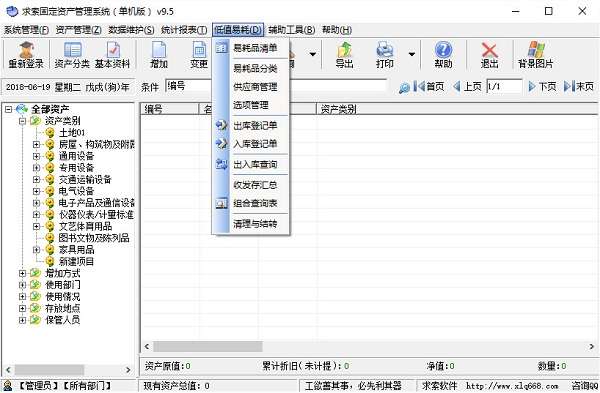Select 土地01 in the tree

pos(72,133)
